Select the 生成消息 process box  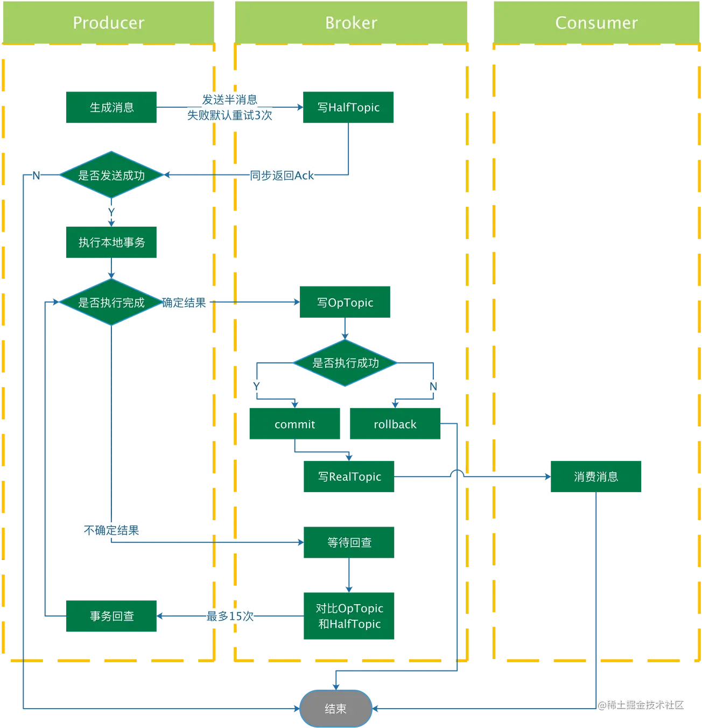pyautogui.click(x=111, y=107)
